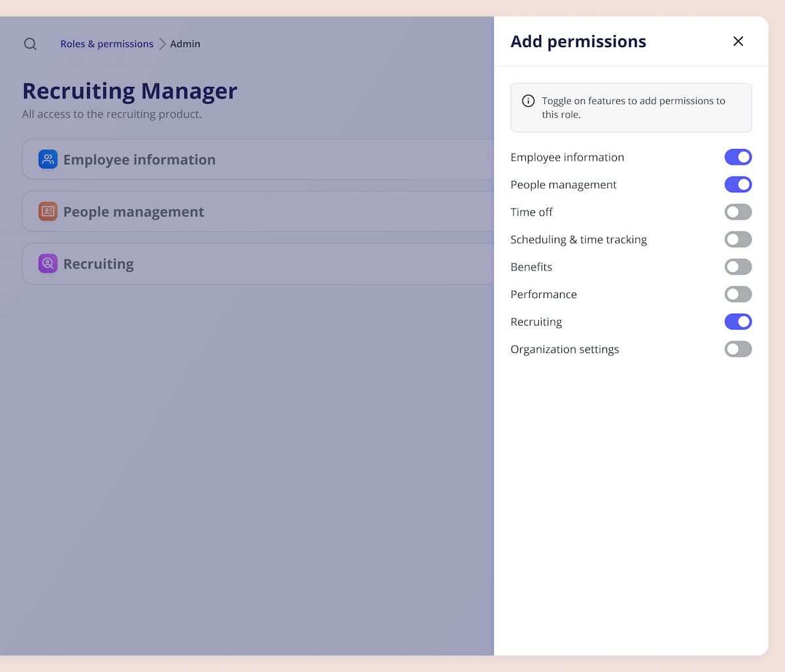785x672 pixels.
Task: Enable the Benefits toggle
Action: click(x=738, y=267)
